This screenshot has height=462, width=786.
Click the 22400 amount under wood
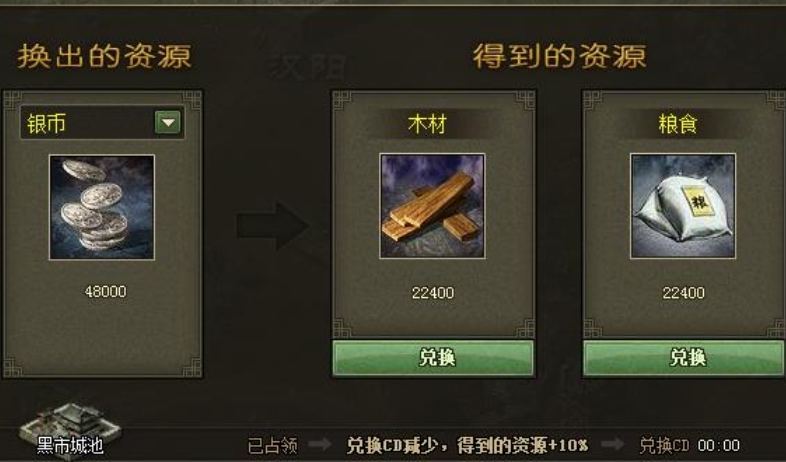point(433,293)
